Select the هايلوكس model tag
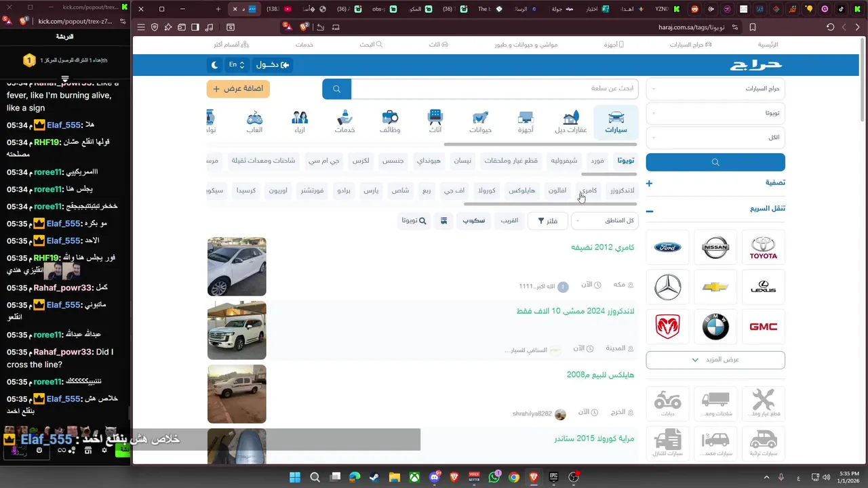 521,190
